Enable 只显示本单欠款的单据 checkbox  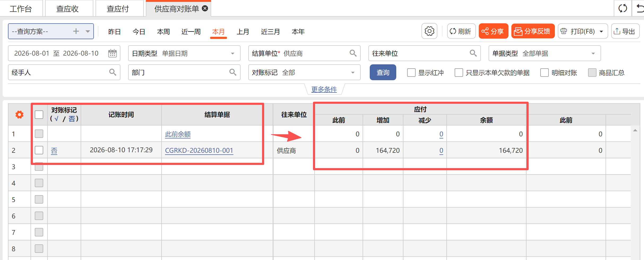(459, 73)
